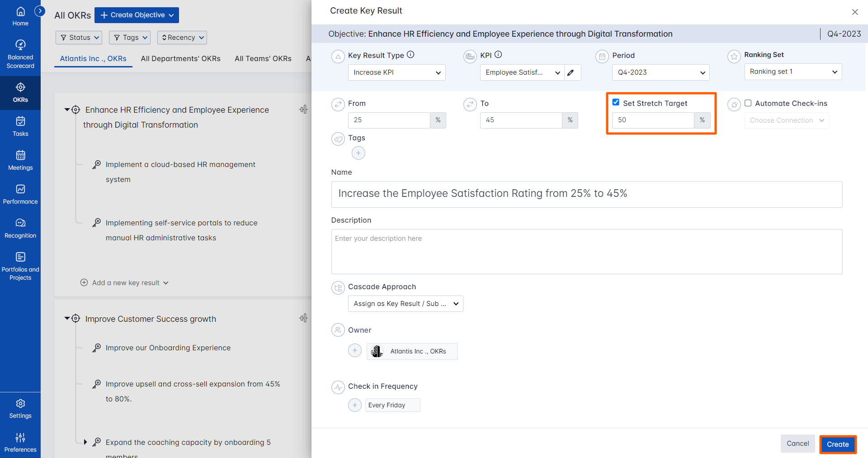Open the Cascade Approach dropdown

[405, 304]
